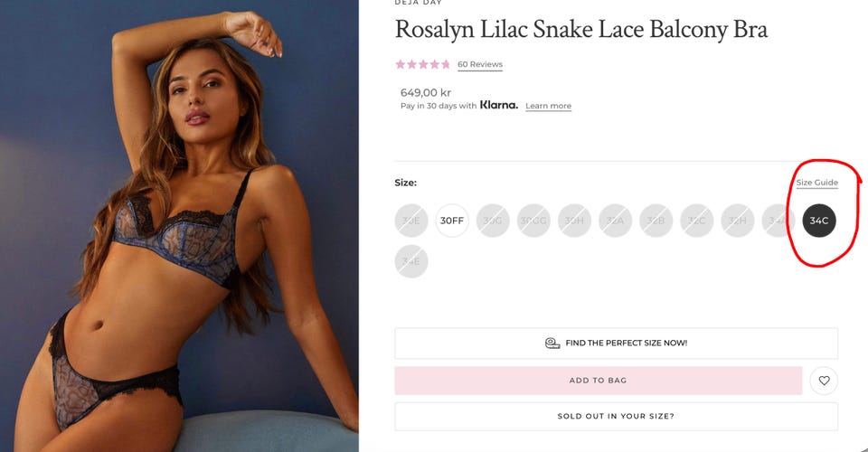Click the Add to Bag button

599,381
